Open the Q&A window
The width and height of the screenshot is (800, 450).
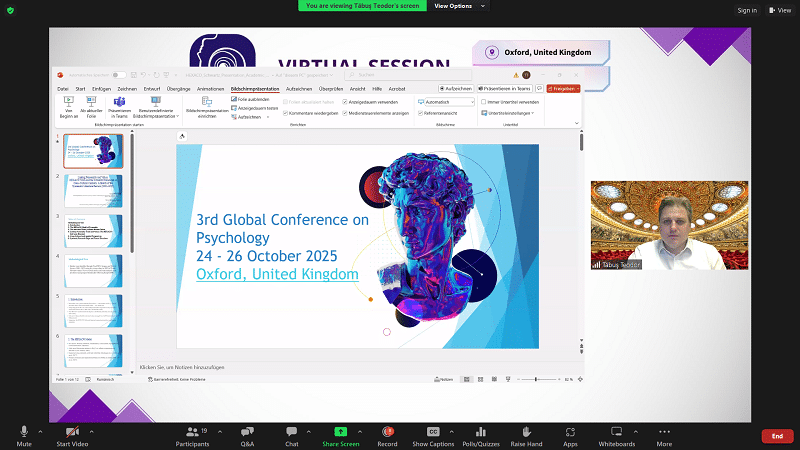pyautogui.click(x=247, y=430)
